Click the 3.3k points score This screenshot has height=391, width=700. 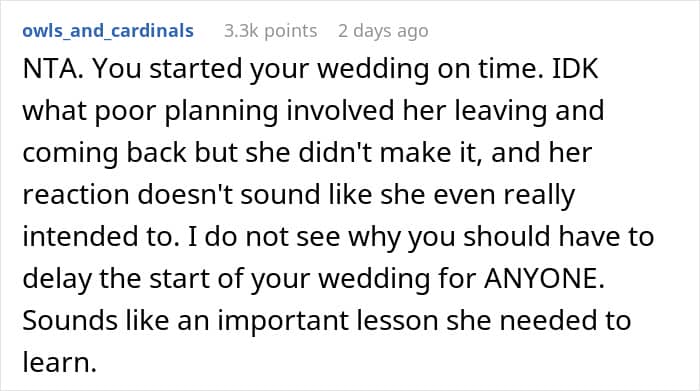271,31
